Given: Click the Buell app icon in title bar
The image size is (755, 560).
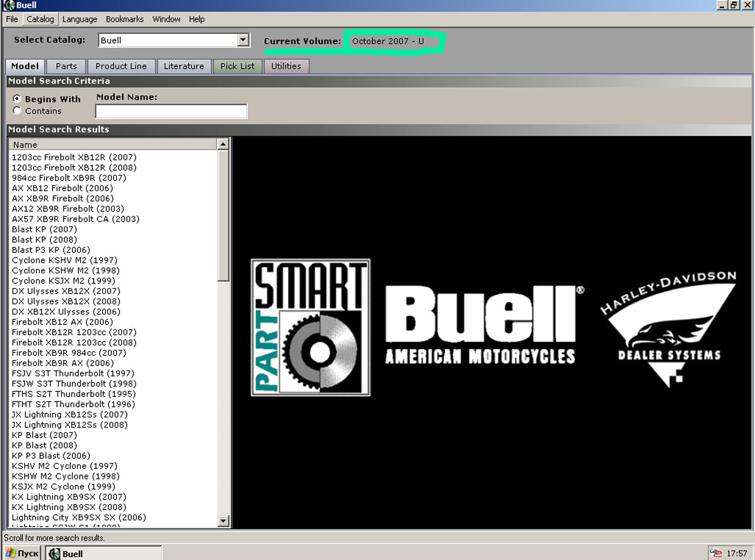Looking at the screenshot, I should point(9,5).
